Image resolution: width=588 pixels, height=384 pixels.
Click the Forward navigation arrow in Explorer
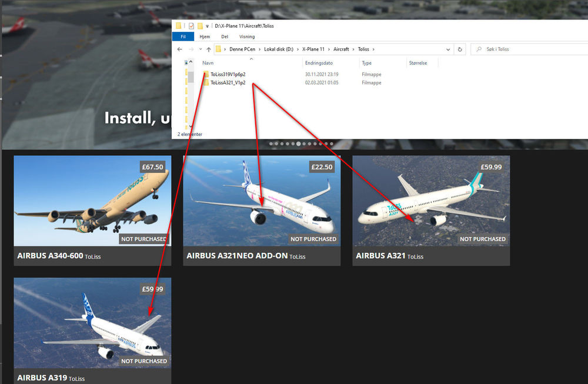(x=190, y=49)
